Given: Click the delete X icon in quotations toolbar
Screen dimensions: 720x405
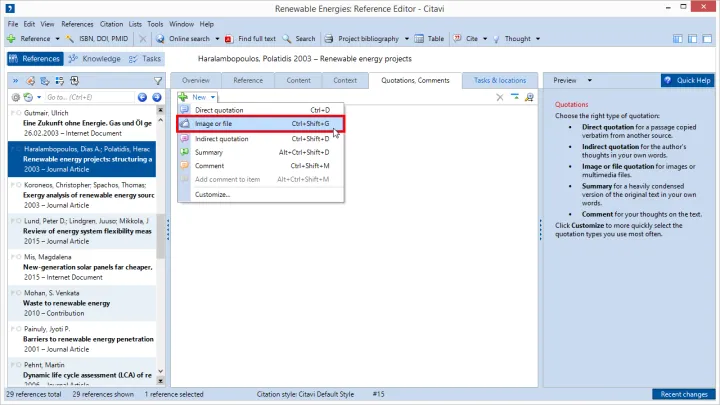Looking at the screenshot, I should [500, 97].
